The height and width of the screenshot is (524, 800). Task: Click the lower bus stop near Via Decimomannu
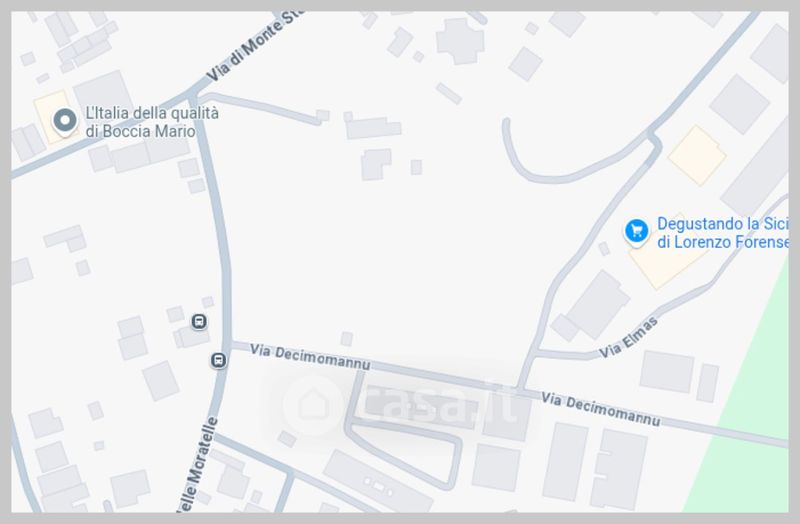(x=218, y=360)
